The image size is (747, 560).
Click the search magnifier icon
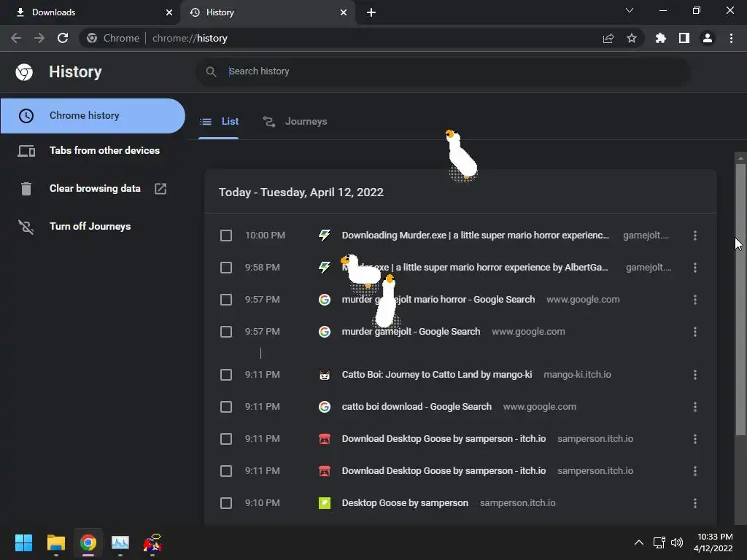[211, 71]
